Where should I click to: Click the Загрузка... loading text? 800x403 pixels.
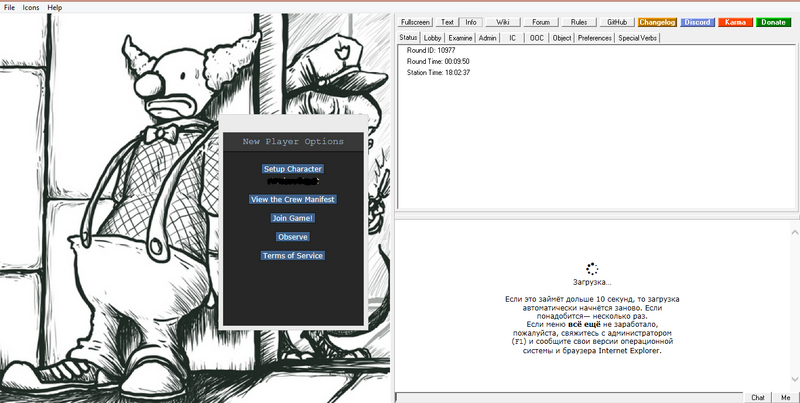pyautogui.click(x=592, y=282)
